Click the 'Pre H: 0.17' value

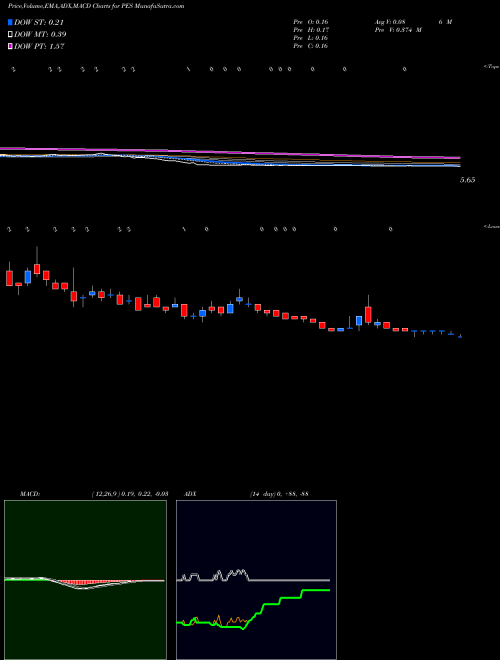click(311, 30)
